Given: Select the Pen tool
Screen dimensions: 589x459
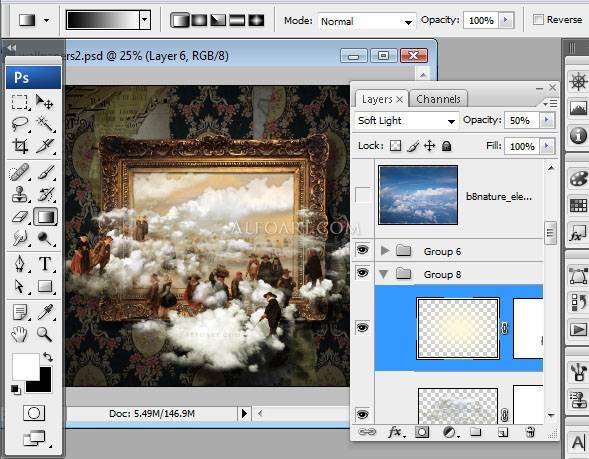Looking at the screenshot, I should click(20, 264).
